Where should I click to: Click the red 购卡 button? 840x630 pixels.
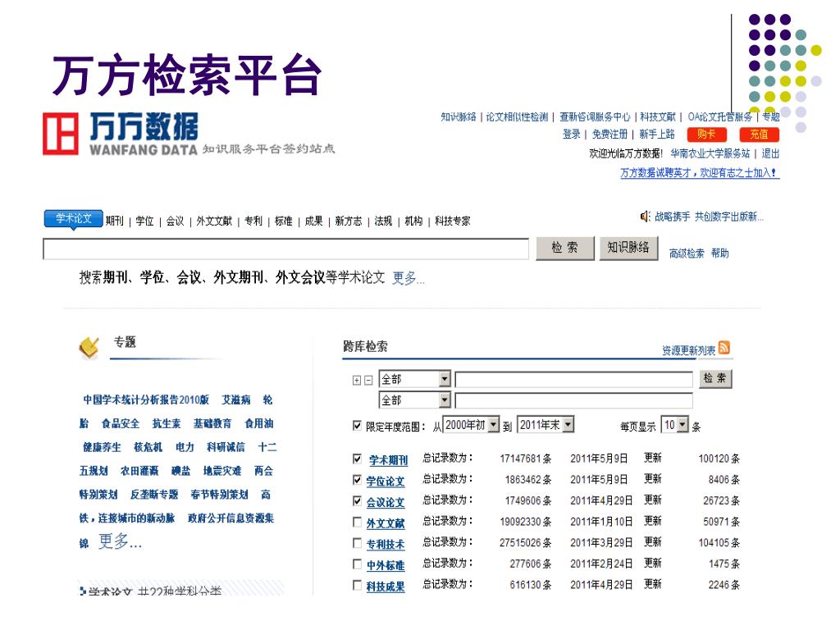[x=706, y=135]
